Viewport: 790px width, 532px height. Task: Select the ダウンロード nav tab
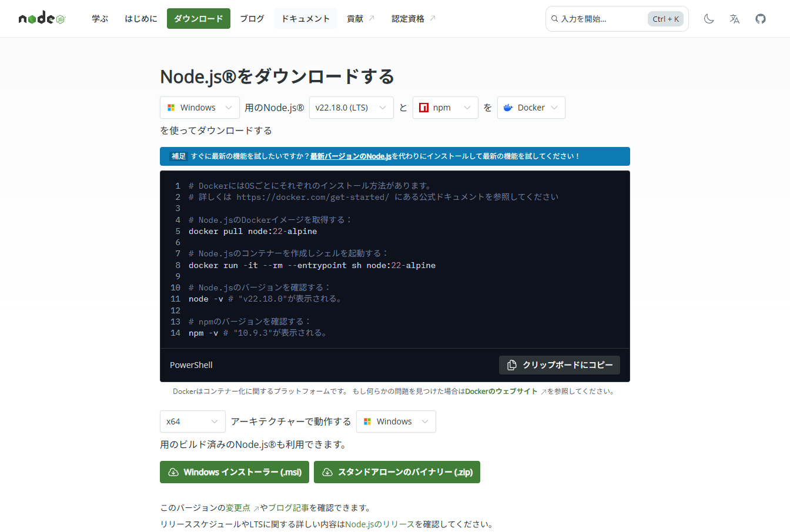(199, 19)
